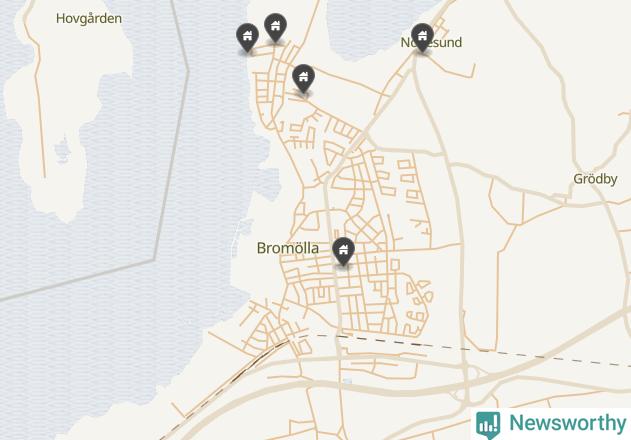This screenshot has width=631, height=440.
Task: Open the Newsworthy text link
Action: (x=567, y=423)
